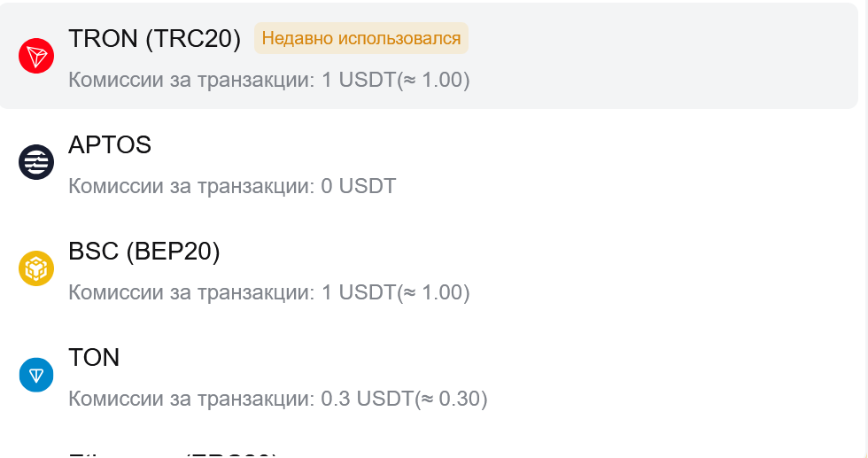Click the (≈ 0.30) approximate value for TON
This screenshot has height=458, width=868.
tap(452, 399)
